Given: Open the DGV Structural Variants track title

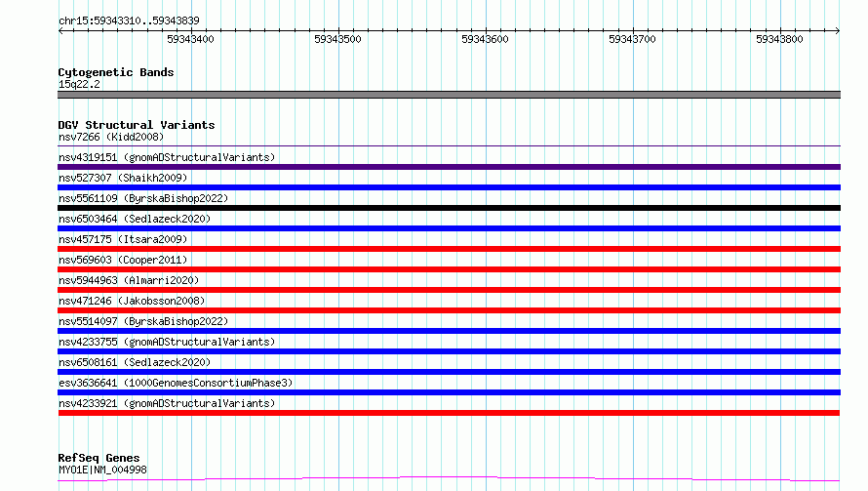Looking at the screenshot, I should tap(137, 125).
